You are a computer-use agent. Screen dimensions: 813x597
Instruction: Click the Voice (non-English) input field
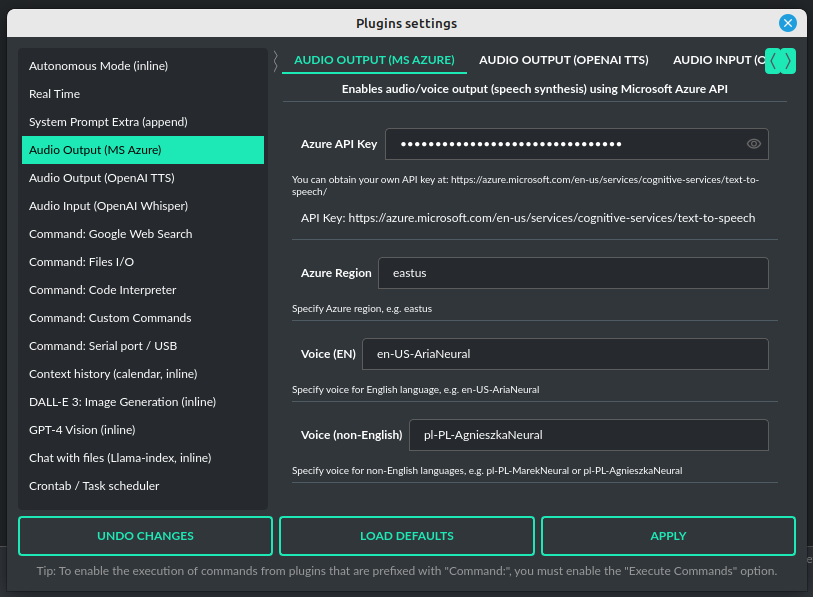[x=588, y=435]
